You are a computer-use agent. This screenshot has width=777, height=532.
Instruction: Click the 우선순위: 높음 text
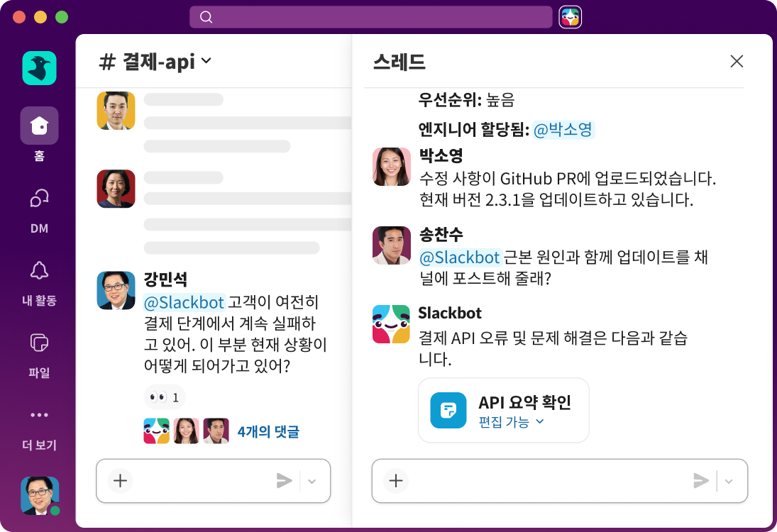click(x=466, y=100)
